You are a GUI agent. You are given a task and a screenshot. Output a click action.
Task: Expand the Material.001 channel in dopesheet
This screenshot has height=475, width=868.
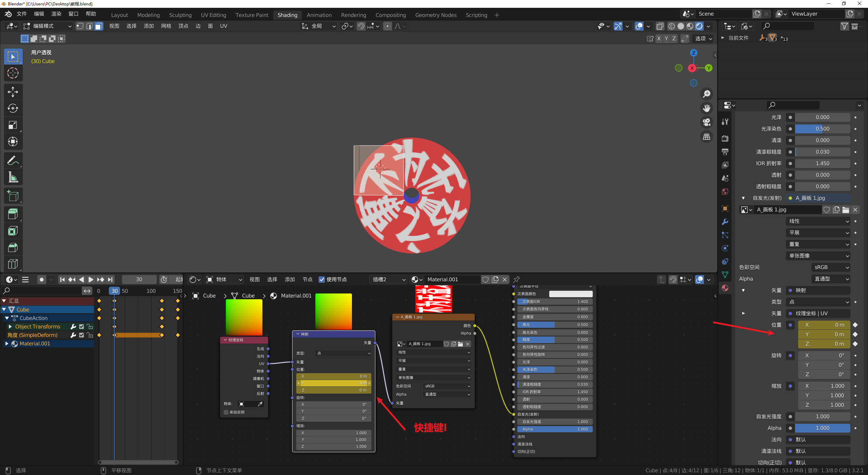pyautogui.click(x=6, y=344)
